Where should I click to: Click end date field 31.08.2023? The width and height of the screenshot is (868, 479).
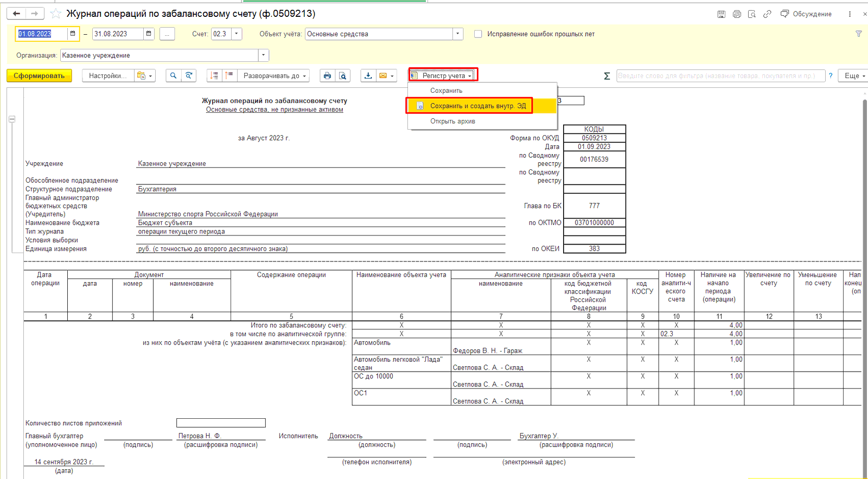pyautogui.click(x=118, y=34)
